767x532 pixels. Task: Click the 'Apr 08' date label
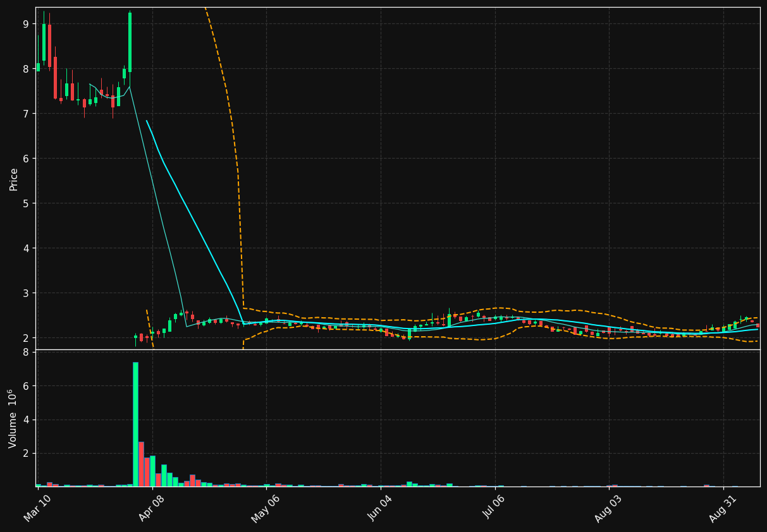coord(151,508)
